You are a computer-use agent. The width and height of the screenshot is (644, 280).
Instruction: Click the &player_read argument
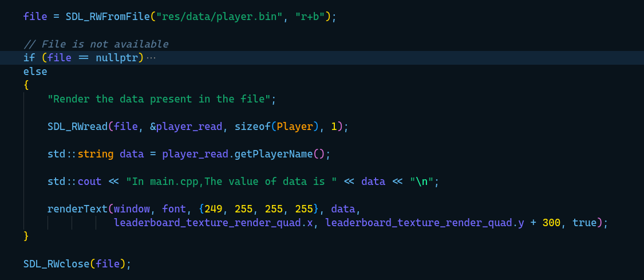(x=187, y=127)
